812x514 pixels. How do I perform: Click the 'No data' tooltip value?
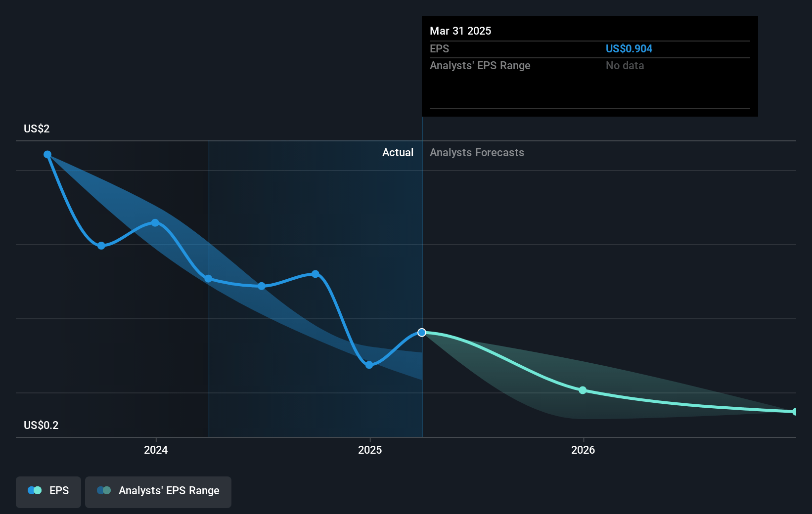[625, 65]
